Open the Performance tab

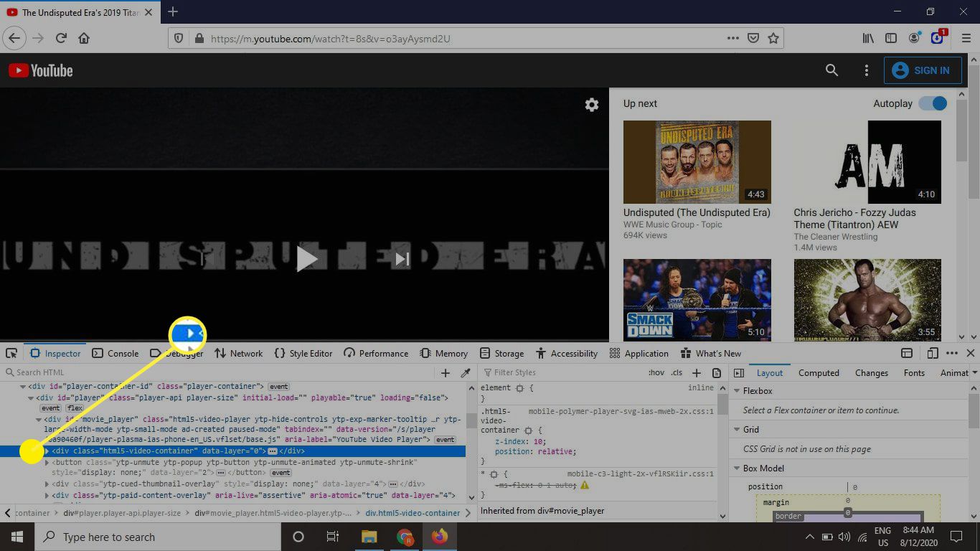coord(376,353)
